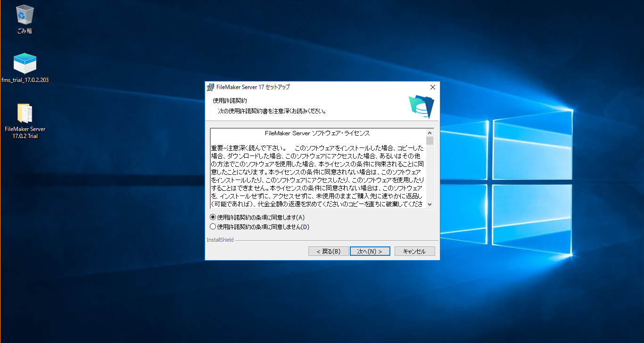The image size is (644, 343).
Task: Click the FileMaker logo in the wizard header
Action: 421,107
